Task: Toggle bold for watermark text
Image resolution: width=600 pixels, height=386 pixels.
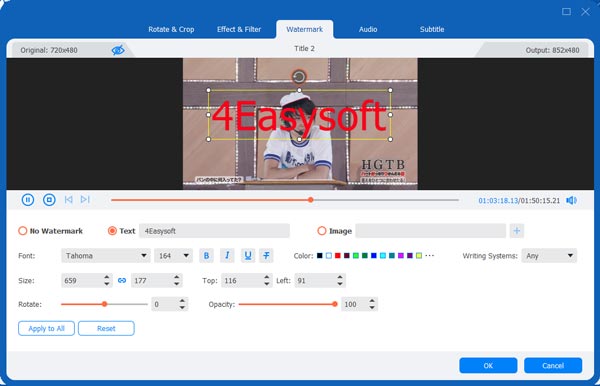Action: point(206,256)
